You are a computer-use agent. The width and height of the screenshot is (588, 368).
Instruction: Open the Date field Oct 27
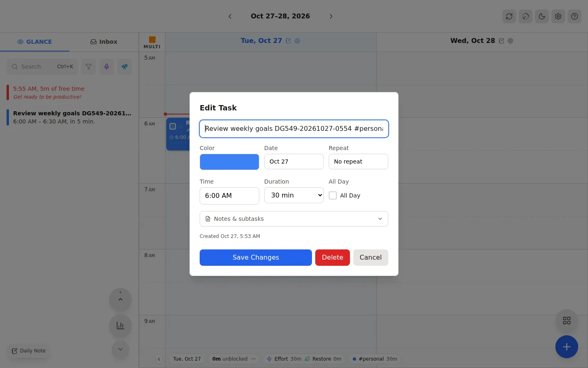pos(294,162)
